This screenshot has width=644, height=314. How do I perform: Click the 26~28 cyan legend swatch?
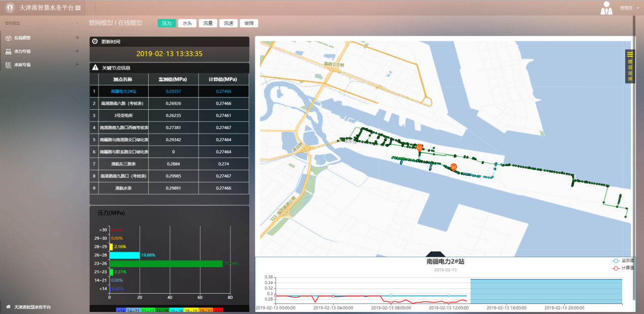click(x=177, y=310)
